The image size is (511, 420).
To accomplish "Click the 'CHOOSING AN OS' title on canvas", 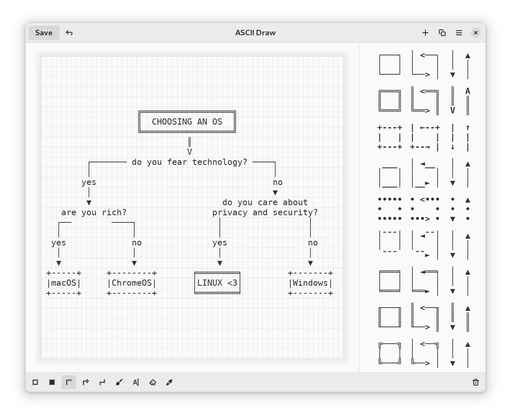I will (x=187, y=122).
